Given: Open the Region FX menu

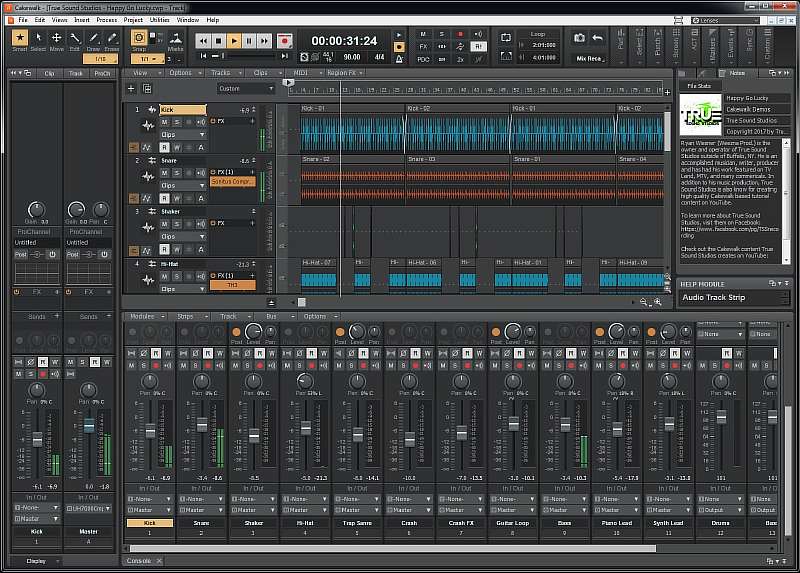Looking at the screenshot, I should 344,73.
